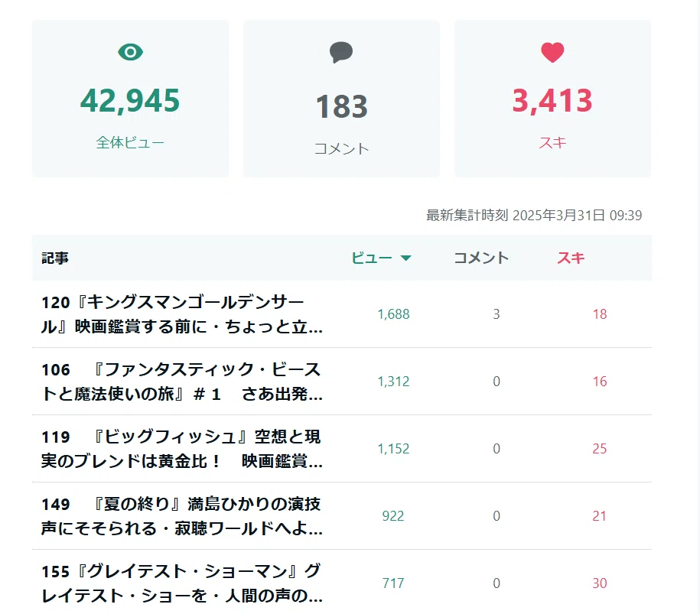The image size is (700, 614).
Task: Click the red heart likes icon
Action: point(552,52)
